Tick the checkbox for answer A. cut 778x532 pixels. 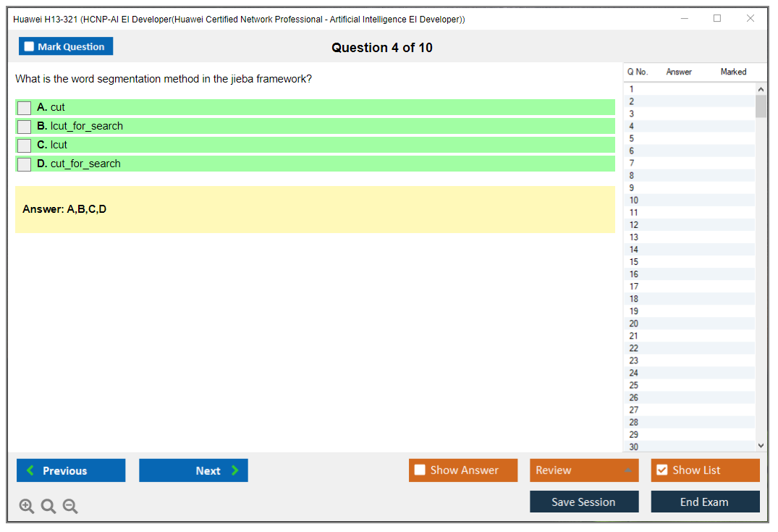[x=25, y=108]
